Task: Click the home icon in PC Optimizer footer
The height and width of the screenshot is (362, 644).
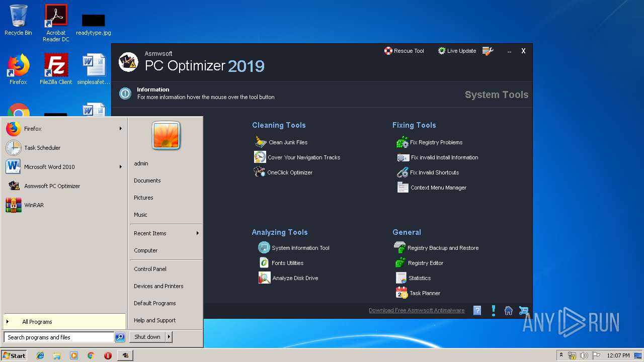Action: click(x=509, y=311)
